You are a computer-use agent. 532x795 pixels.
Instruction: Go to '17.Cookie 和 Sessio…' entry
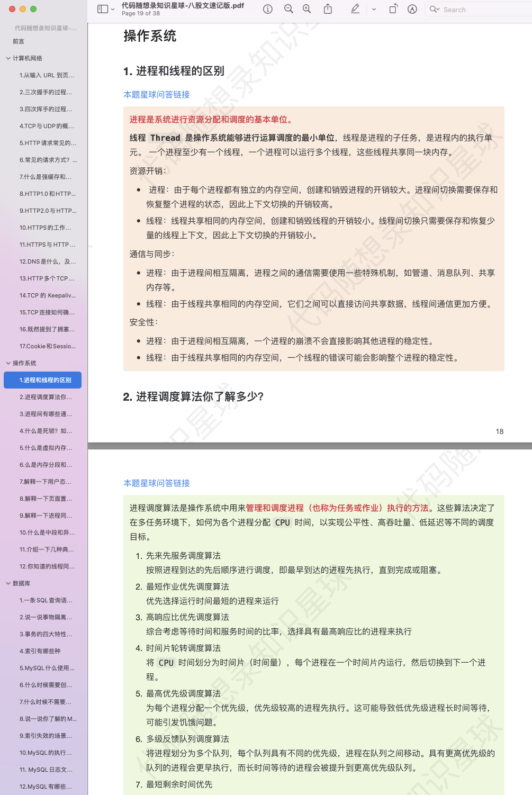click(48, 346)
